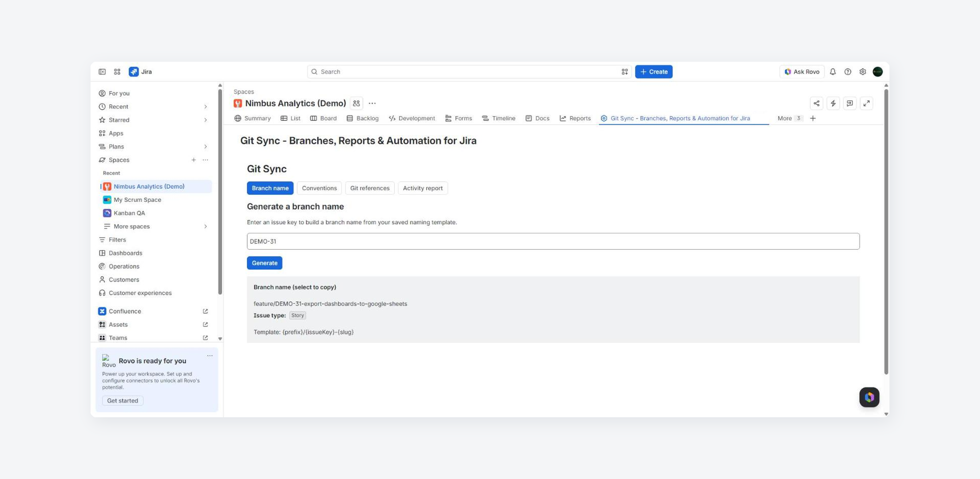
Task: Open the help question mark icon
Action: point(848,72)
